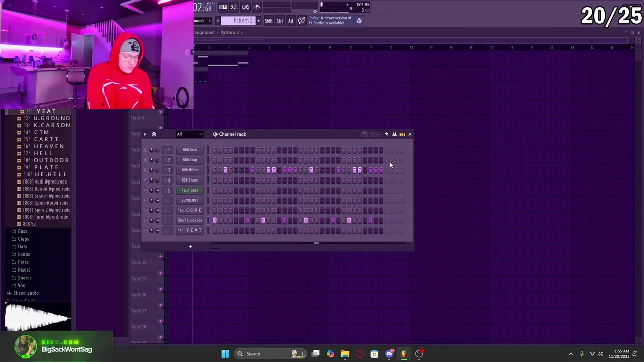Screen dimensions: 644x362
Task: Open FL Studio taskbar icon
Action: click(x=404, y=354)
